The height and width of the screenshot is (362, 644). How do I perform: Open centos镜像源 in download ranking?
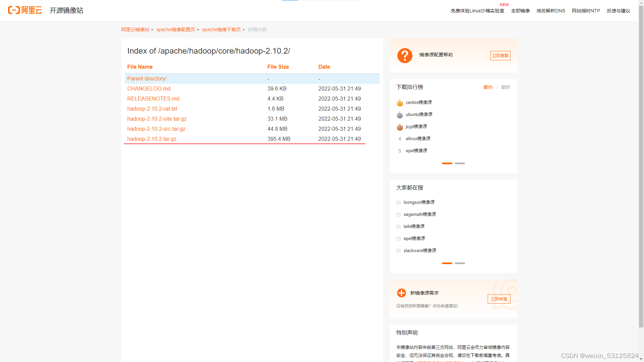tap(419, 103)
